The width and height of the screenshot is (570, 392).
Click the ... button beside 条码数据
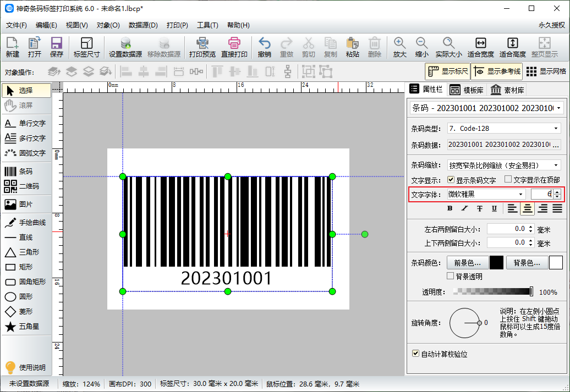click(x=556, y=145)
